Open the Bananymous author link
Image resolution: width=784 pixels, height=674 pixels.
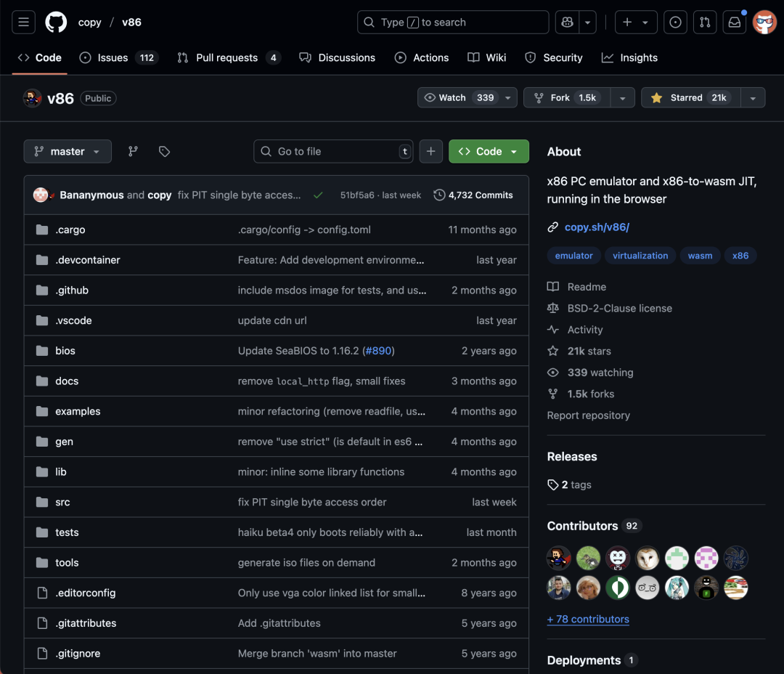click(91, 195)
